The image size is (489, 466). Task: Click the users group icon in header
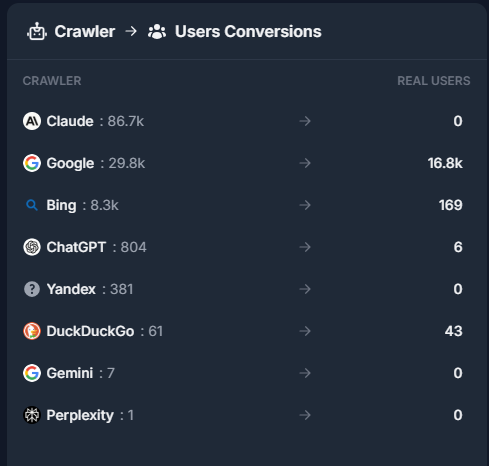(157, 32)
